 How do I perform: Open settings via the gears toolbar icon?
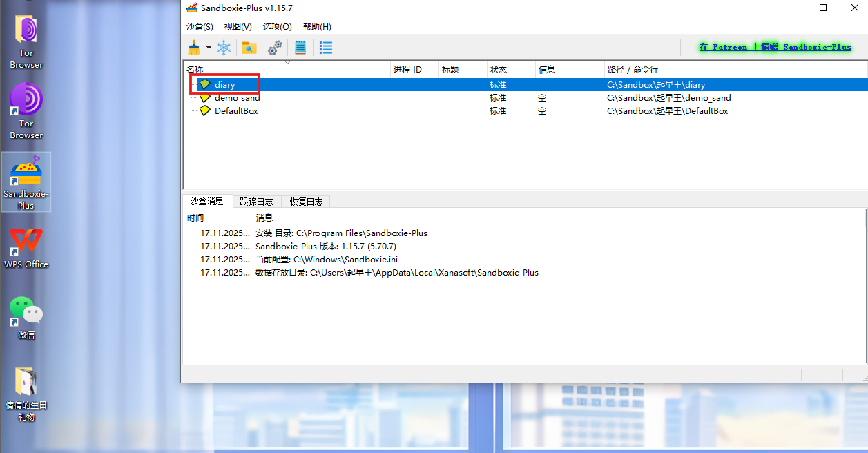(x=275, y=48)
